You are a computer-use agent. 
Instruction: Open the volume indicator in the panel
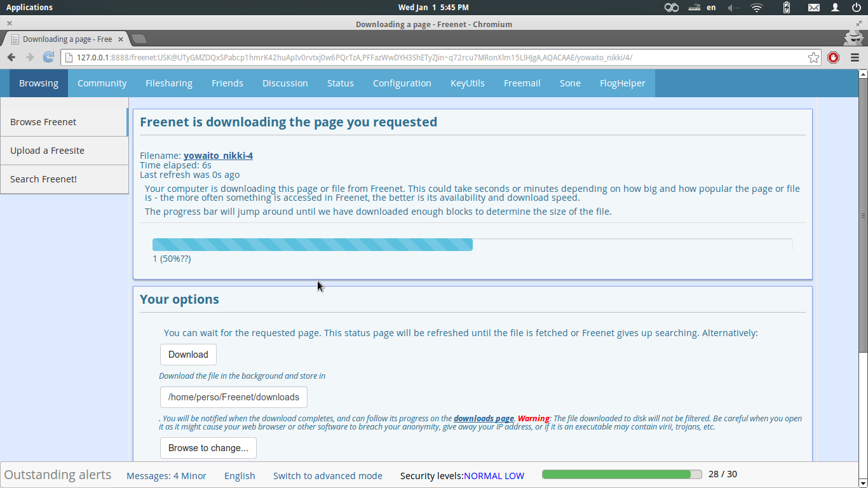(733, 8)
